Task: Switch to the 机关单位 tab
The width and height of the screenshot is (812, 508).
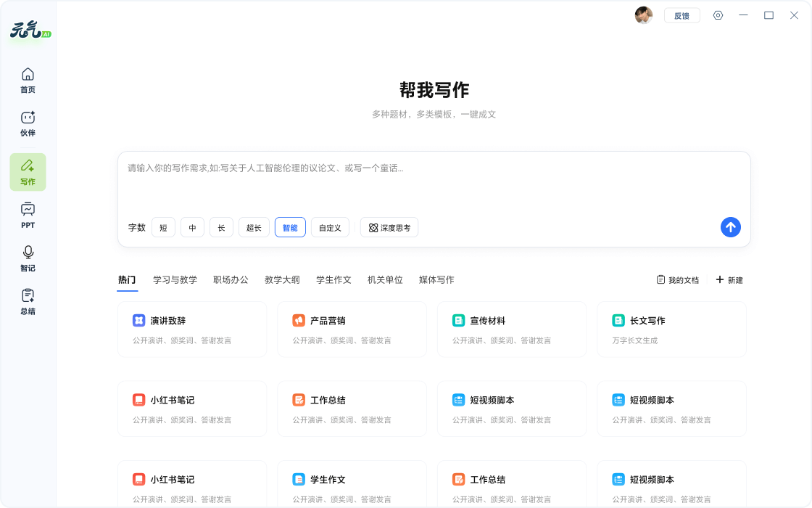Action: click(x=385, y=279)
